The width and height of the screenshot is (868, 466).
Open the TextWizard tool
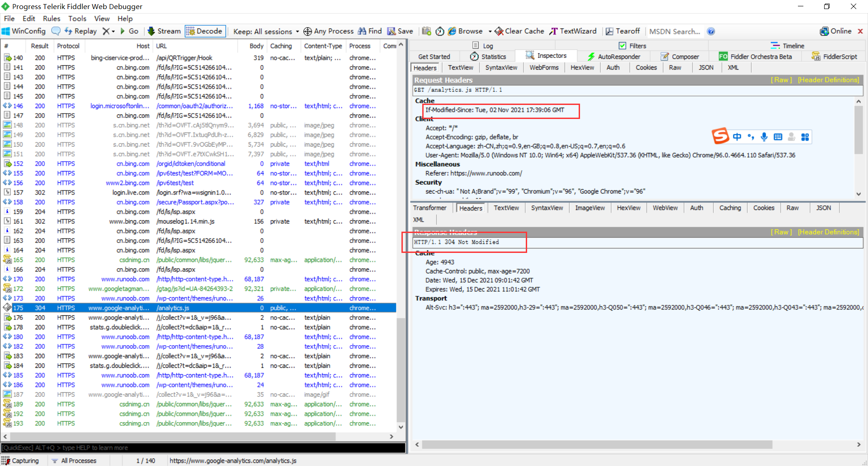coord(573,31)
